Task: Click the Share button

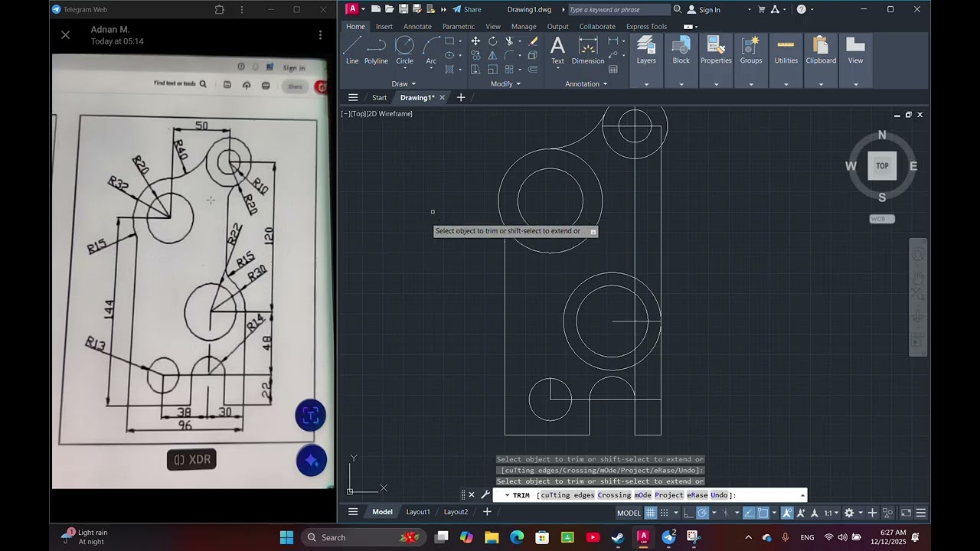Action: [x=467, y=9]
